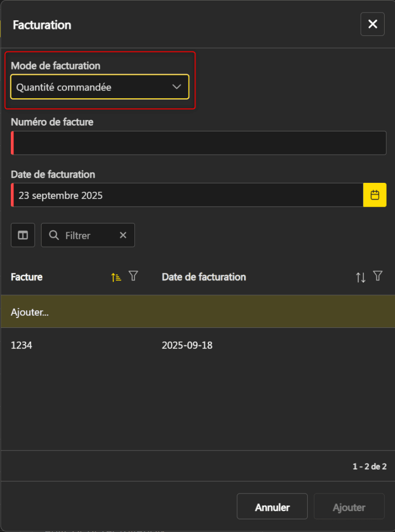Viewport: 395px width, 532px height.
Task: Open the Mode de facturation dropdown
Action: (x=100, y=87)
